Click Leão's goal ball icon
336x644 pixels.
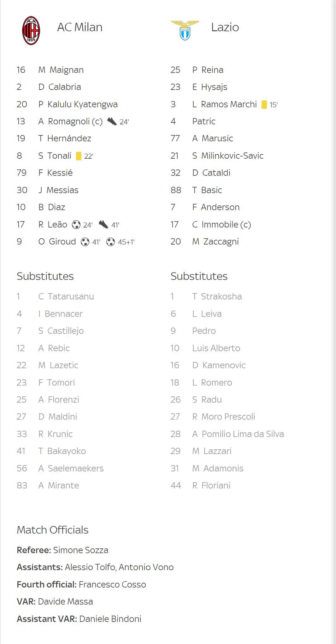click(76, 225)
